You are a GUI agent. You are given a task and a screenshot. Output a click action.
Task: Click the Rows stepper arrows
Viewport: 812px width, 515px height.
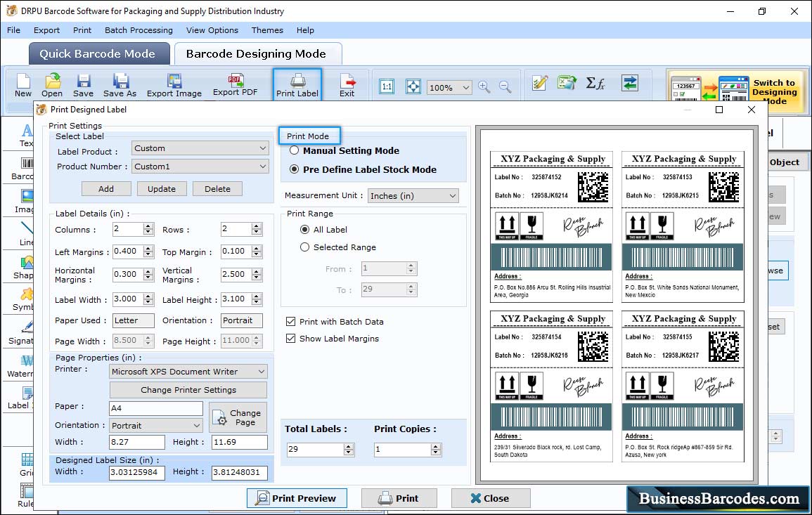(x=257, y=229)
